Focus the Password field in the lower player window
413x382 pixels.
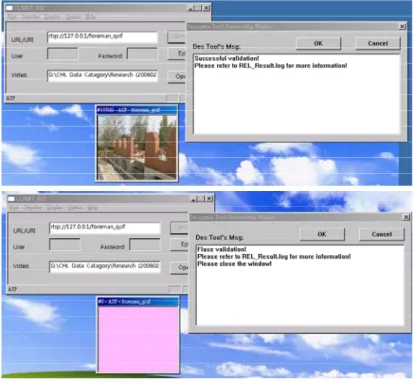(x=145, y=245)
